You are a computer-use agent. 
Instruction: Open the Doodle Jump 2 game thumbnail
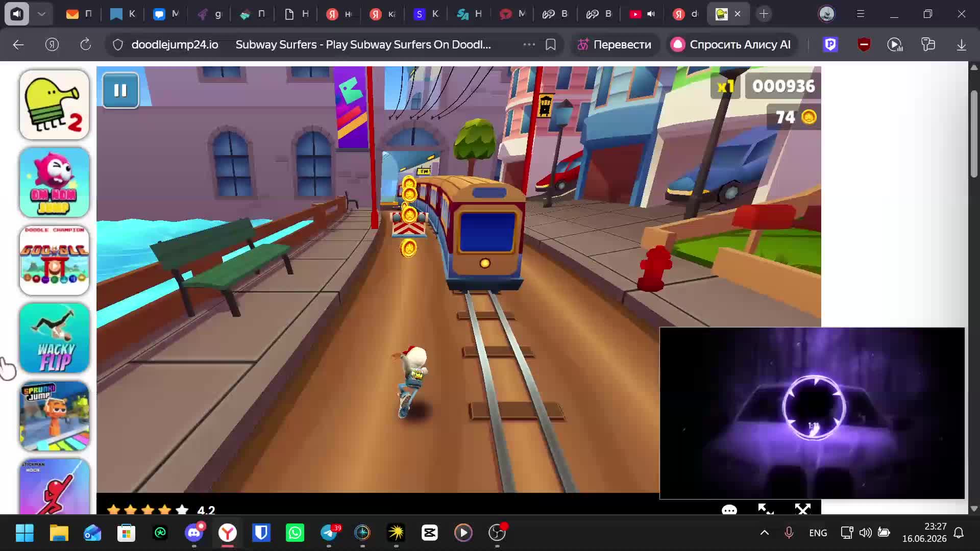click(55, 105)
